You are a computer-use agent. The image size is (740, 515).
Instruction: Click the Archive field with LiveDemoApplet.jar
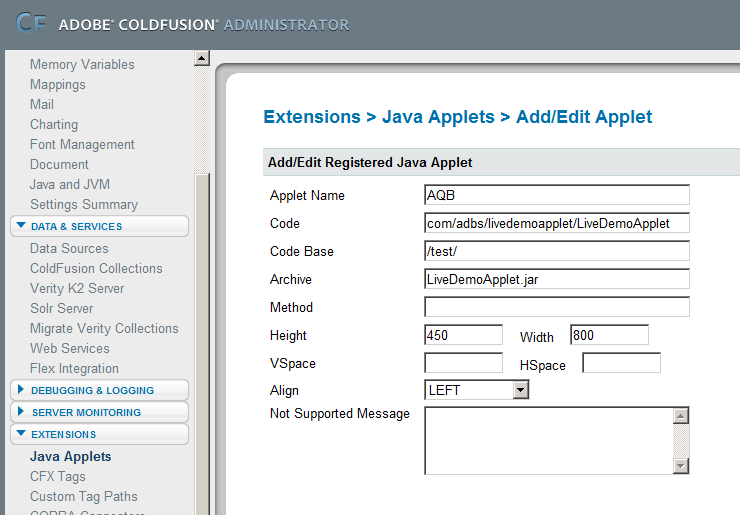pos(557,279)
